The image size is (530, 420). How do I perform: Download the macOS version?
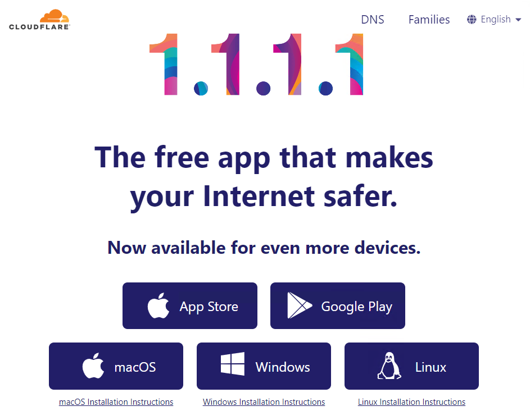[x=116, y=366]
